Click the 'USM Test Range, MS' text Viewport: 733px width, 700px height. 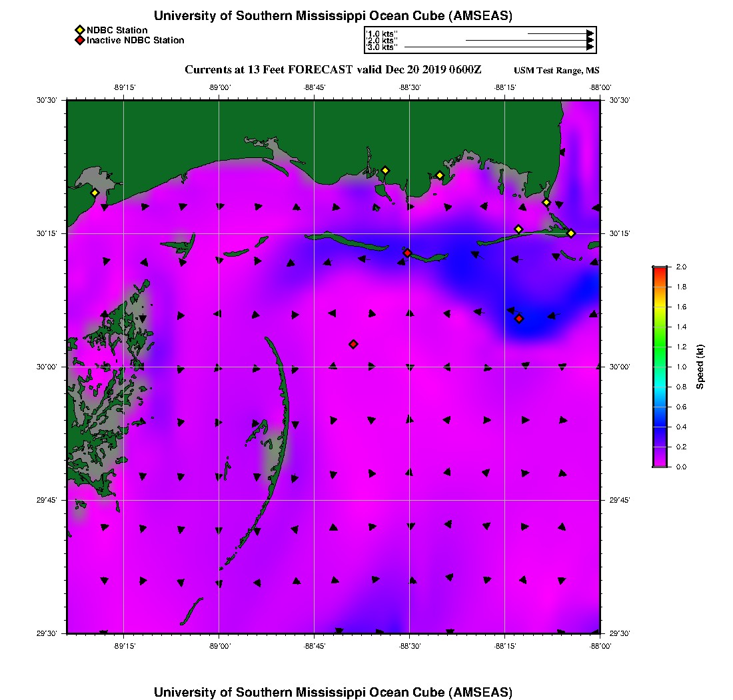point(556,71)
